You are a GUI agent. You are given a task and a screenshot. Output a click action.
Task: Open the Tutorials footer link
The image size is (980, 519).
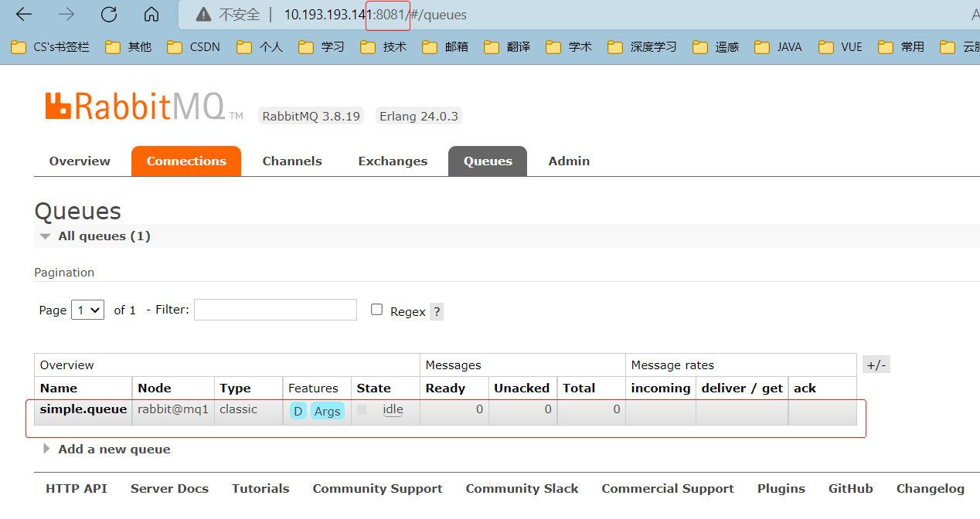(260, 489)
